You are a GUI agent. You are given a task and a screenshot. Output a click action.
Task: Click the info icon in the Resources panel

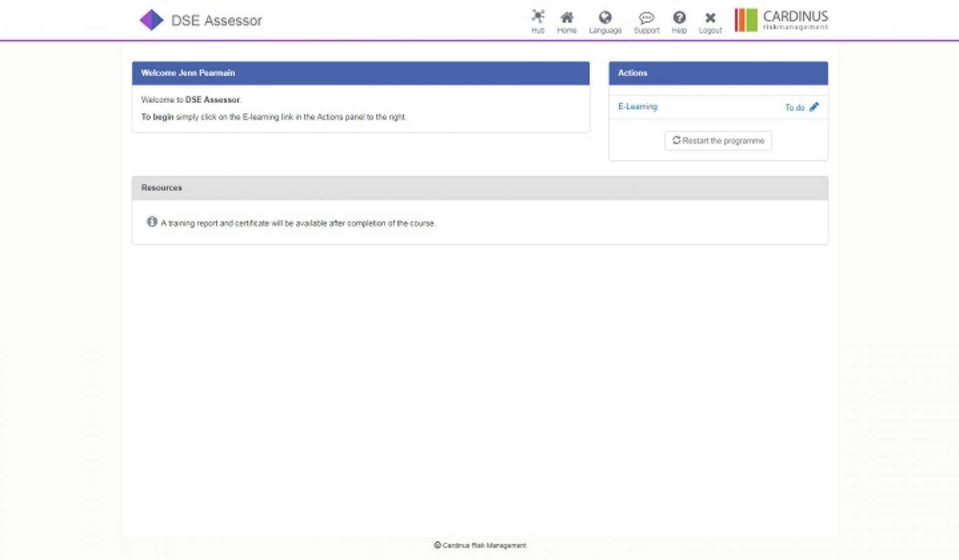pyautogui.click(x=152, y=222)
